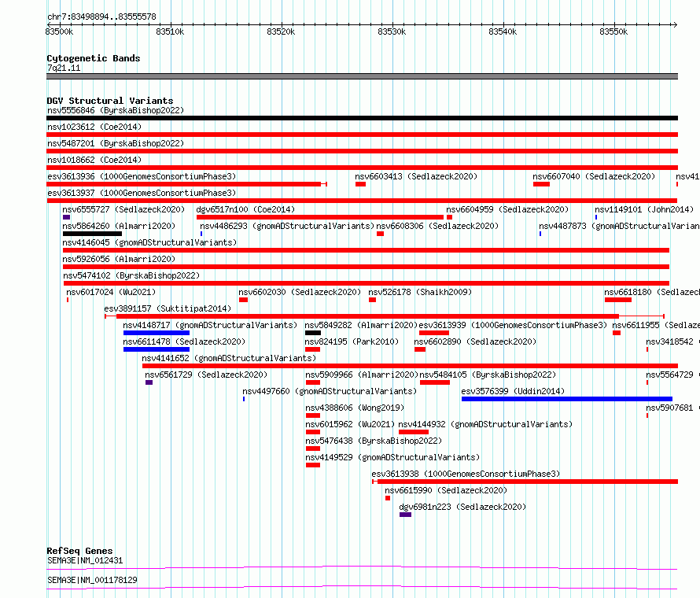Click the red bar under nsv6602030
Viewport: 700px width, 598px height.
tap(243, 300)
